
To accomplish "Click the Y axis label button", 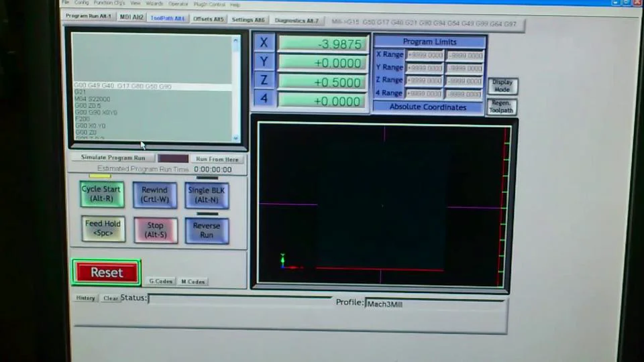I will [264, 62].
